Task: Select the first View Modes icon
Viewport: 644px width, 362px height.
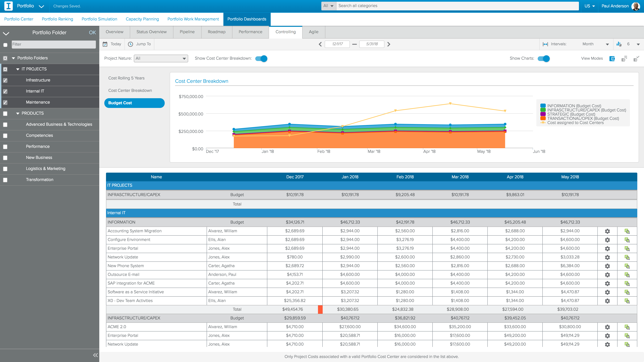Action: (x=612, y=58)
